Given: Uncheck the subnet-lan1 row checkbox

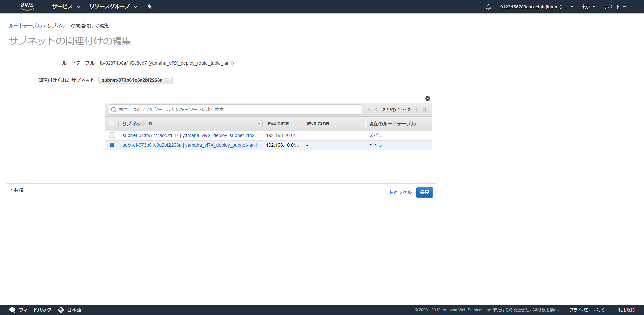Looking at the screenshot, I should [x=112, y=145].
